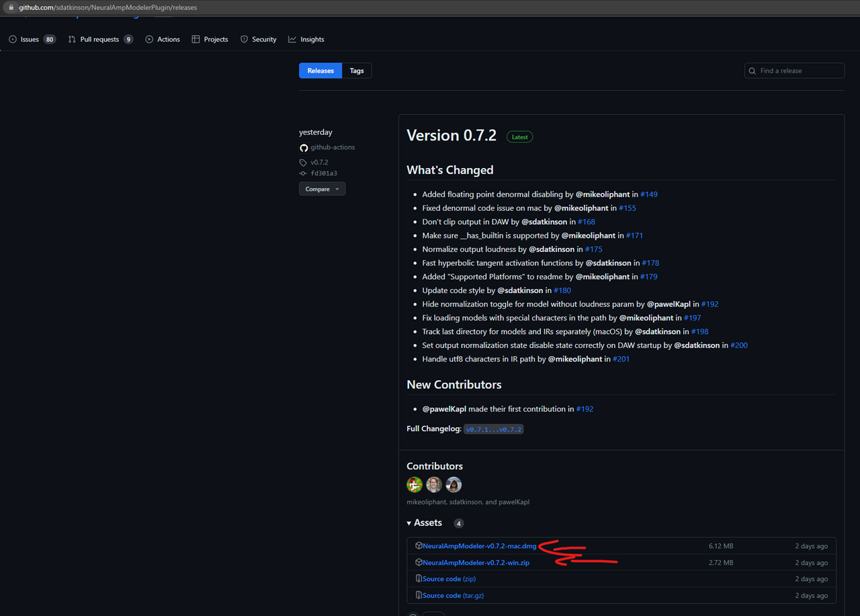Click mikeoliphant's contributor avatar
Image resolution: width=860 pixels, height=616 pixels.
(x=415, y=484)
